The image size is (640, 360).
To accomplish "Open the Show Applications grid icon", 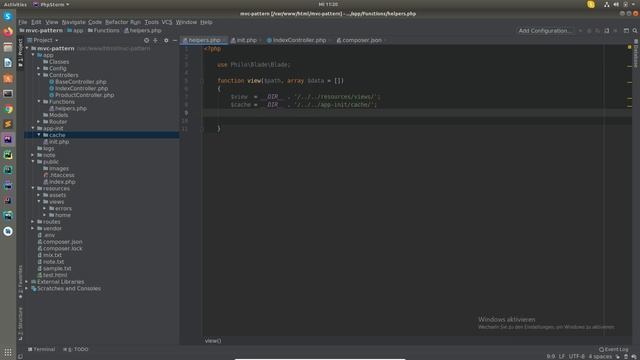I will click(x=8, y=352).
